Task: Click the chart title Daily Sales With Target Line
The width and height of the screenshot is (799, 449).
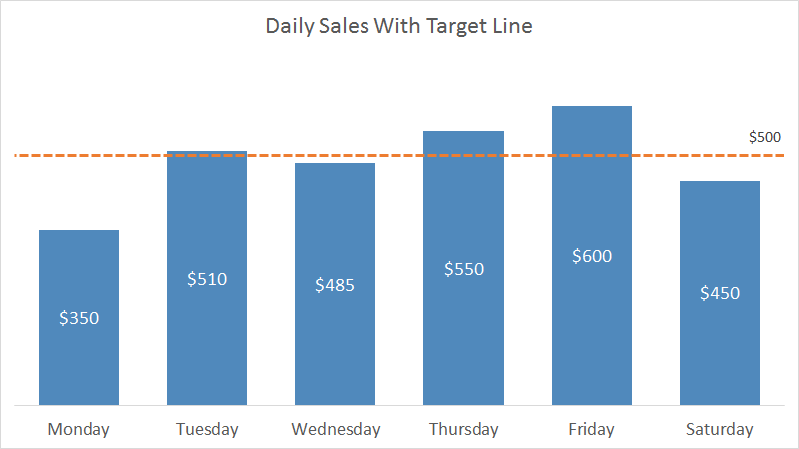Action: [x=398, y=27]
